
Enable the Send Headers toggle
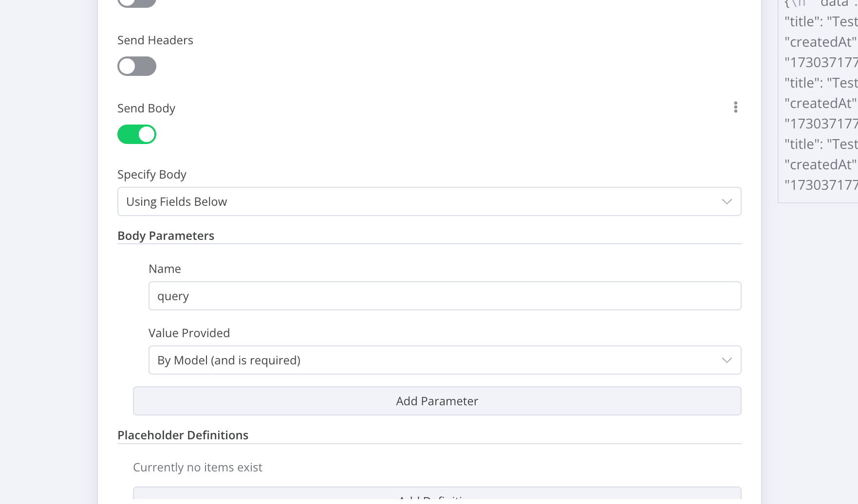coord(137,66)
